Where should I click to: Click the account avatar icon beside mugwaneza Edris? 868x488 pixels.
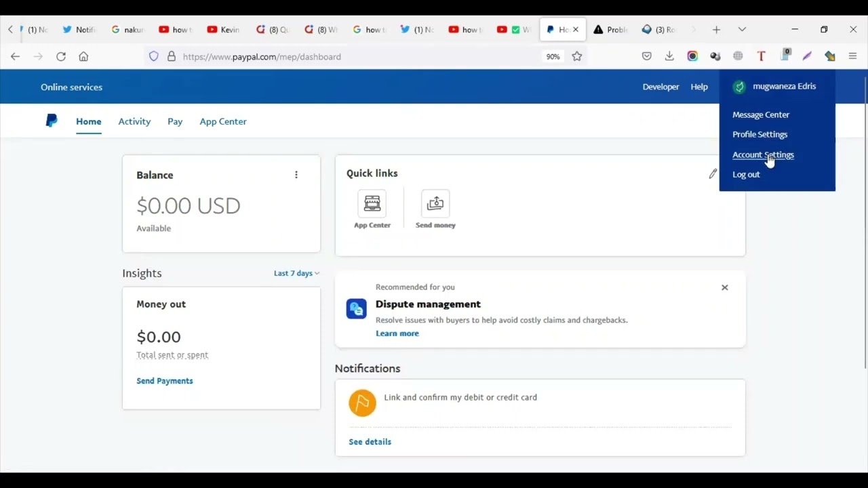[x=739, y=87]
